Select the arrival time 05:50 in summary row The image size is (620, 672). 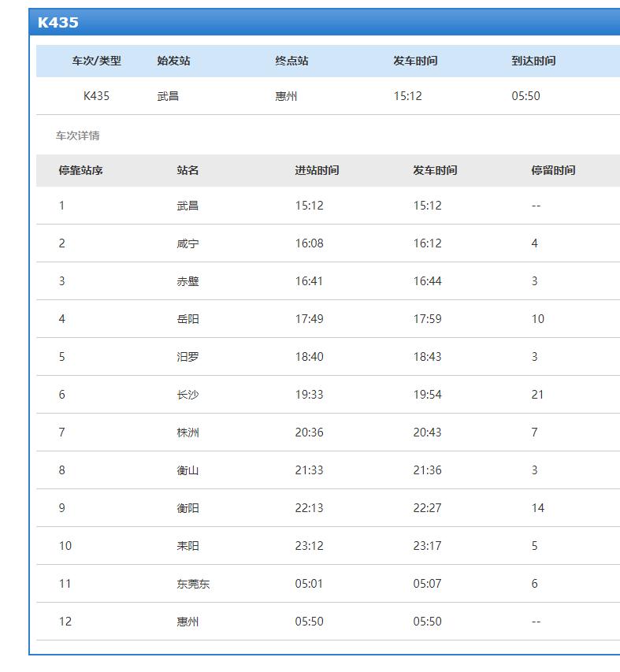(x=525, y=96)
